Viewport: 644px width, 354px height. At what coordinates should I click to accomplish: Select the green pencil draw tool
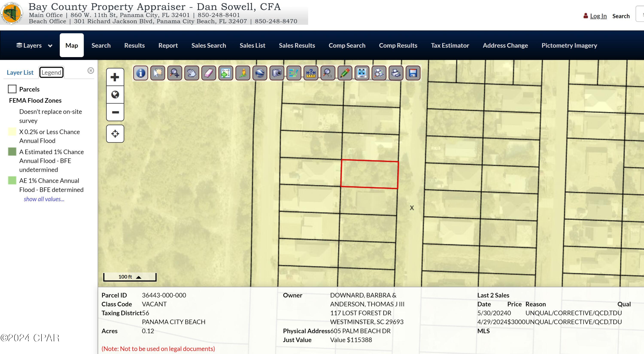tap(345, 73)
